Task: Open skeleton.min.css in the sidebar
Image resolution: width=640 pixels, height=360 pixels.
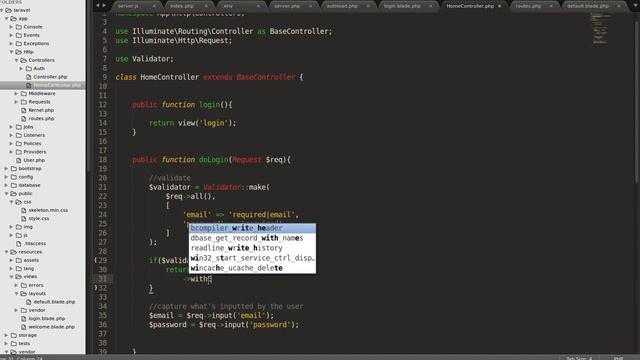Action: [48, 210]
